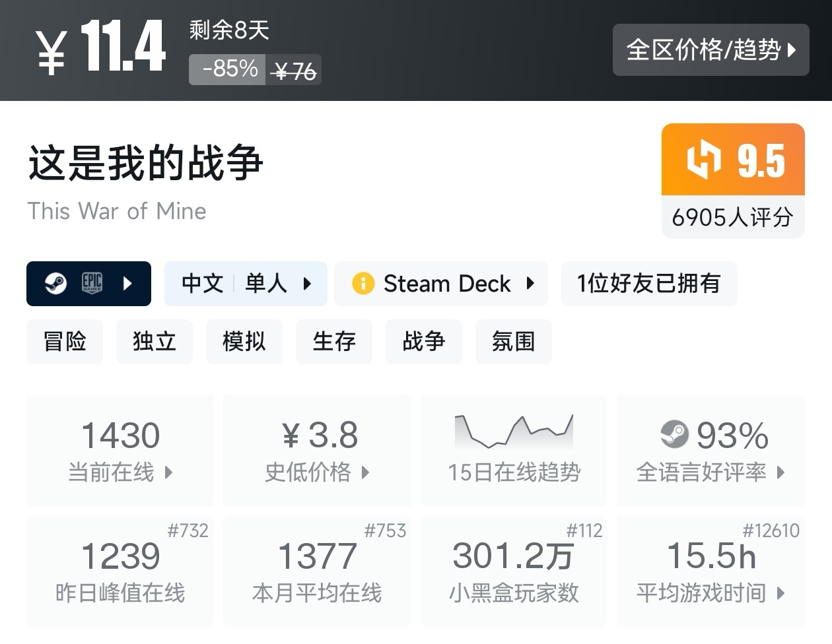Open 当前在线 player count details
832x644 pixels.
point(121,451)
